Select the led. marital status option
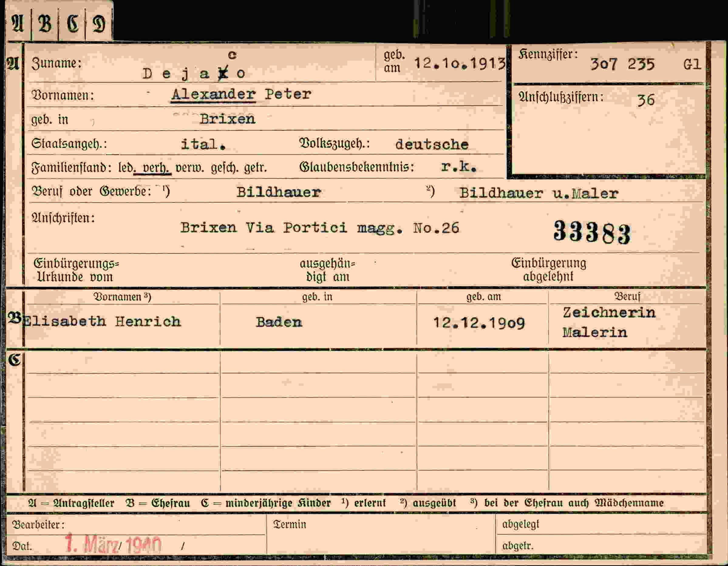 126,167
